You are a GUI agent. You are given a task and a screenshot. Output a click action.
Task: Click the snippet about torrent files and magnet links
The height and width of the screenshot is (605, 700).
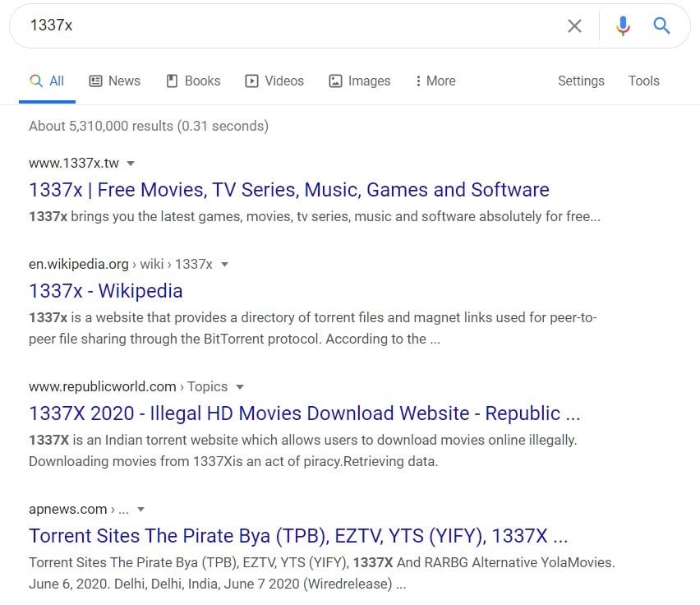coord(313,328)
